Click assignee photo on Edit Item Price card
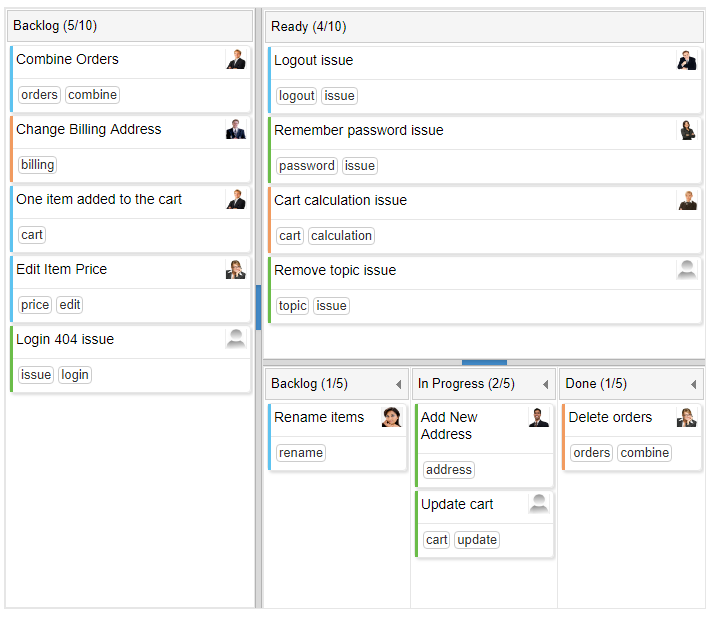This screenshot has height=619, width=713. click(236, 270)
